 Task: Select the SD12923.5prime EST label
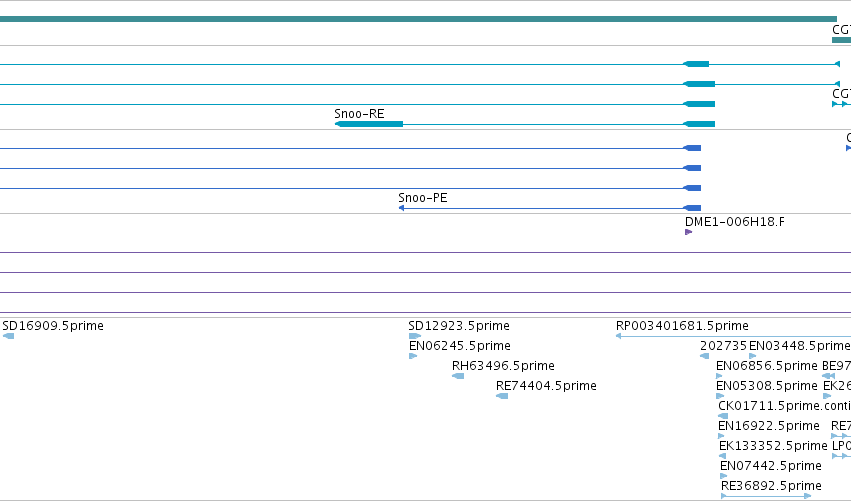coord(459,326)
